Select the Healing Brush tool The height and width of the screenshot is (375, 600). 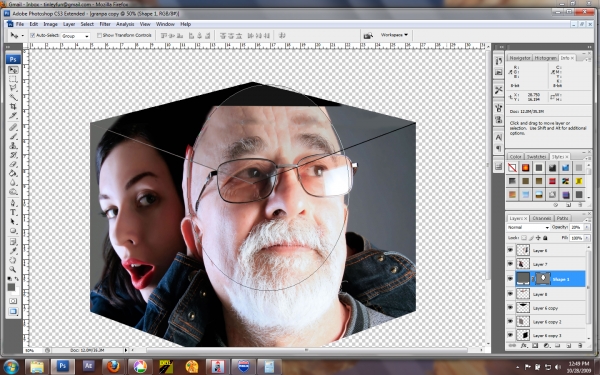13,127
